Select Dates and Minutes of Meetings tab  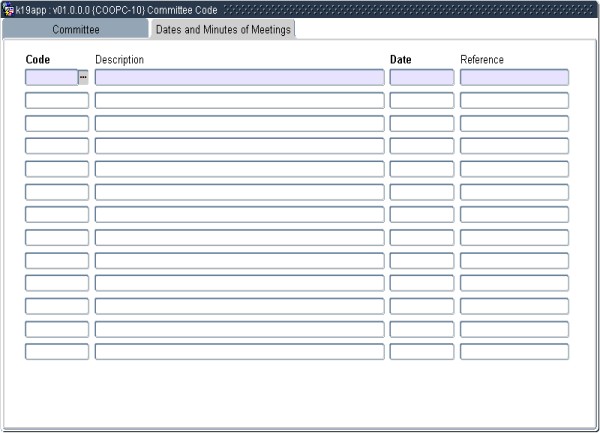(x=223, y=30)
